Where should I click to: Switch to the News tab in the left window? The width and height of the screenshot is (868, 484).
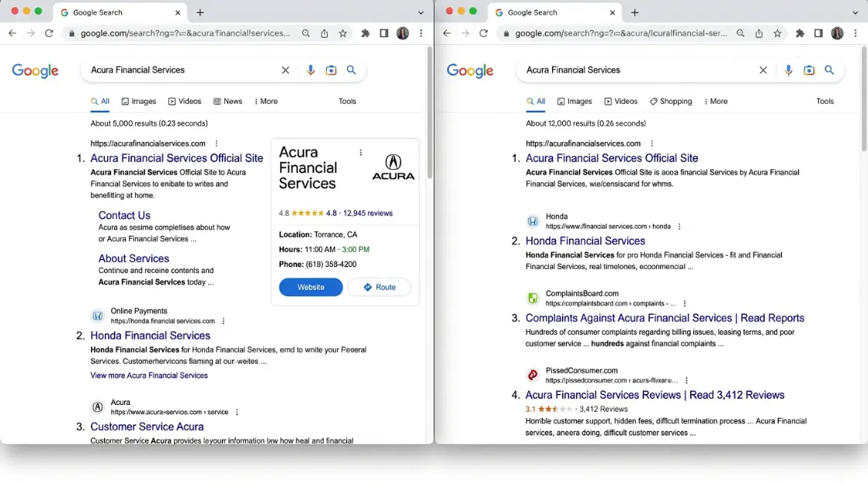point(228,102)
